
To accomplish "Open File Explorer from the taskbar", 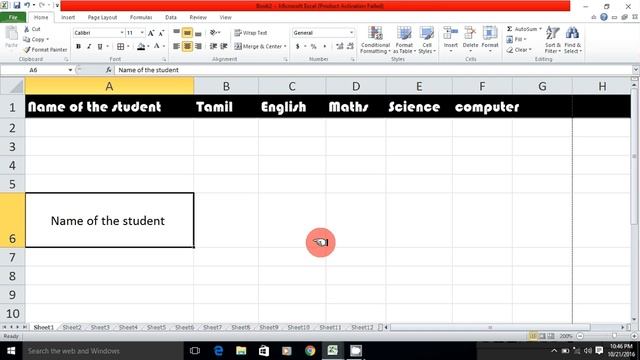I will [x=241, y=351].
